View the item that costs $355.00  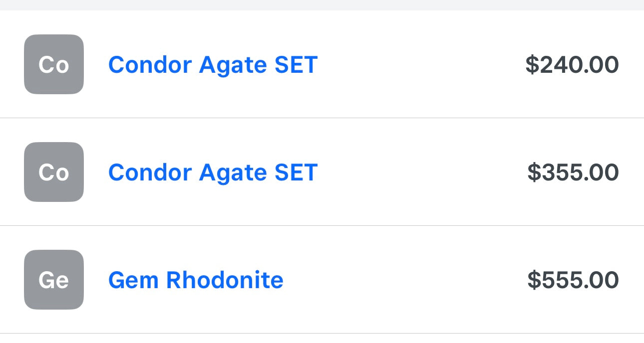[x=213, y=172]
